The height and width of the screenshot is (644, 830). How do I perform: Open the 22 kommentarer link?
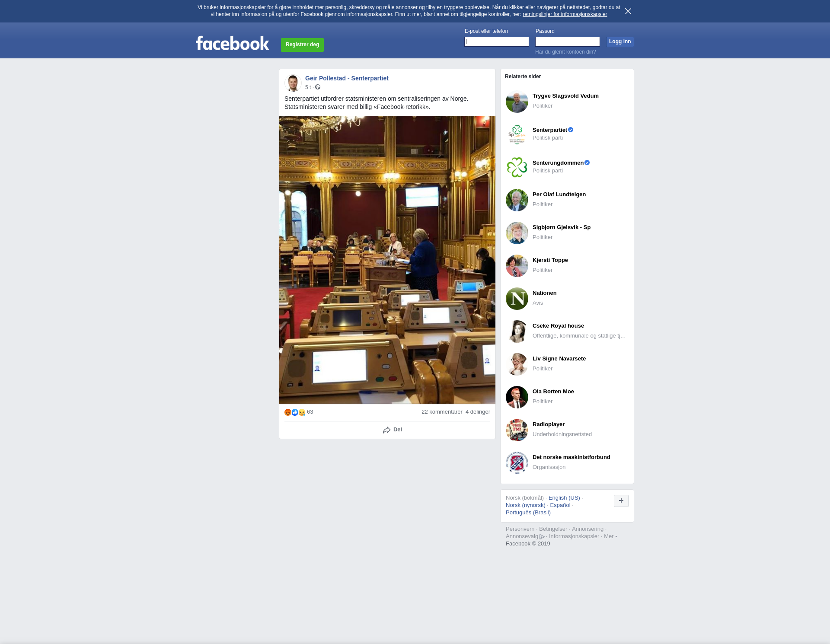[x=442, y=412]
